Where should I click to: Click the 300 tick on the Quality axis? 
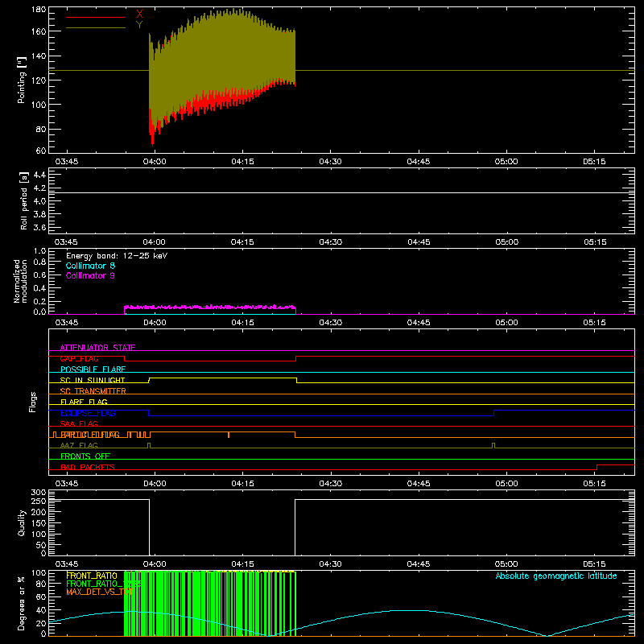click(x=39, y=493)
